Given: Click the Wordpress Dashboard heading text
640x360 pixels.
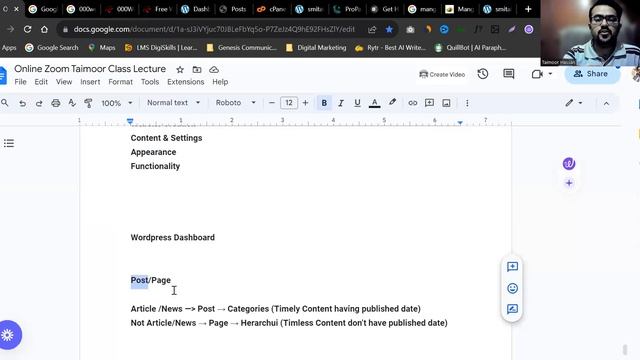Looking at the screenshot, I should pyautogui.click(x=173, y=238).
